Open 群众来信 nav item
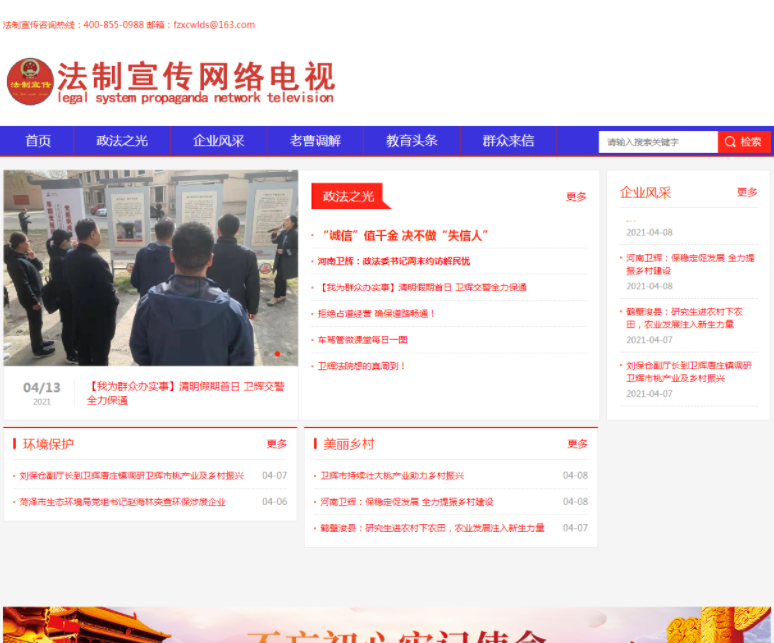The height and width of the screenshot is (643, 774). click(508, 141)
